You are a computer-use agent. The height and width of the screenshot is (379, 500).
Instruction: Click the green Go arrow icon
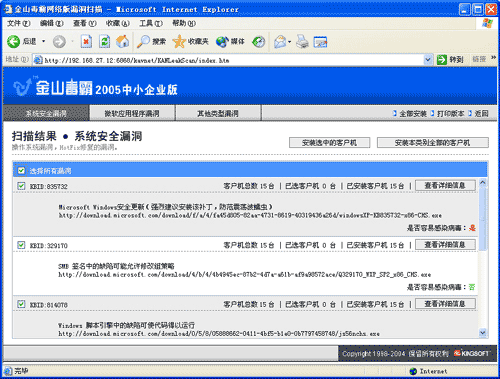(442, 60)
